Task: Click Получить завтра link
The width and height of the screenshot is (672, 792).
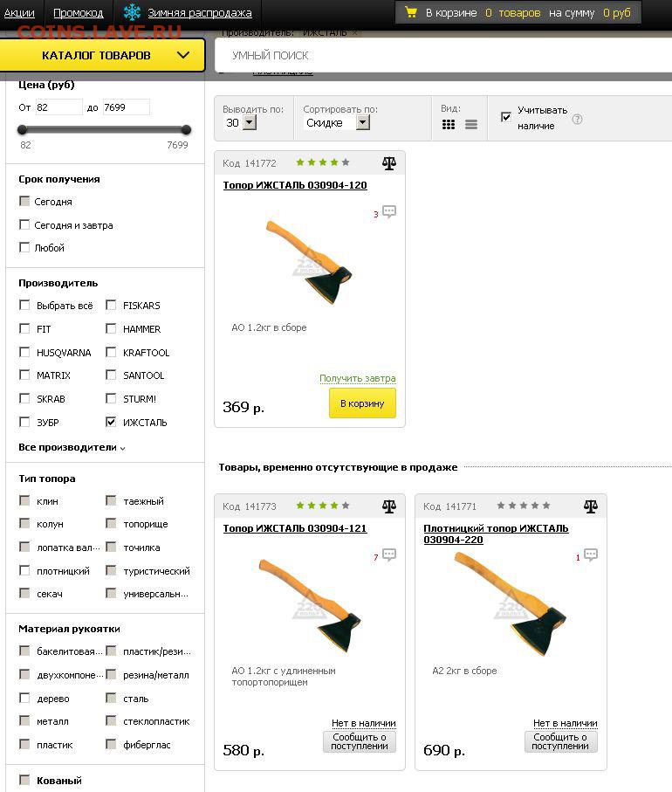Action: click(358, 378)
